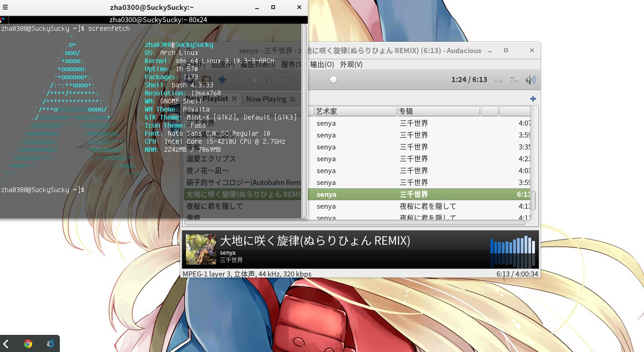Click the blue swirl tray icon
This screenshot has height=352, width=644.
[x=50, y=344]
